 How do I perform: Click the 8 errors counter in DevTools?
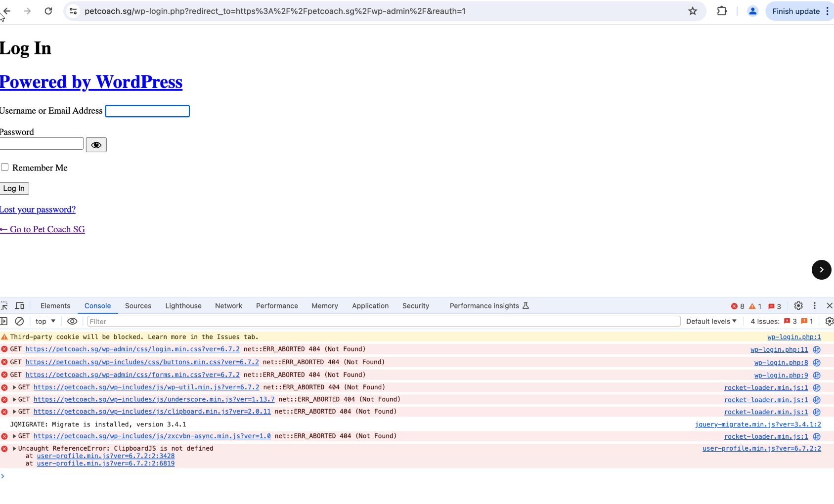[x=738, y=306]
